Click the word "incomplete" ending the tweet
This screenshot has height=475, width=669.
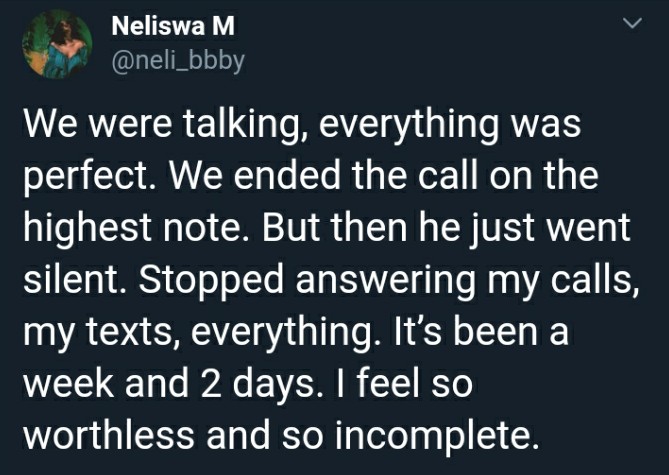click(x=434, y=435)
